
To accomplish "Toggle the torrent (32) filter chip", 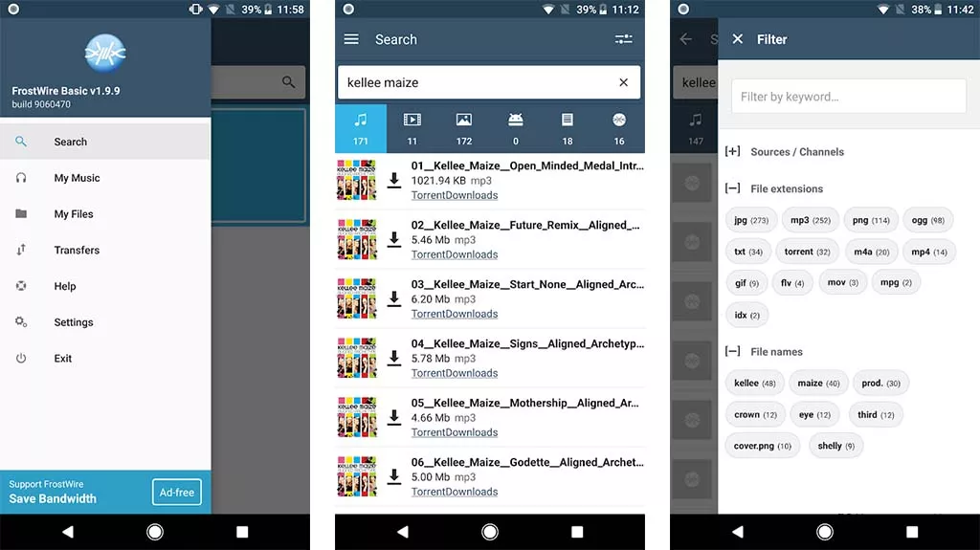I will 807,252.
